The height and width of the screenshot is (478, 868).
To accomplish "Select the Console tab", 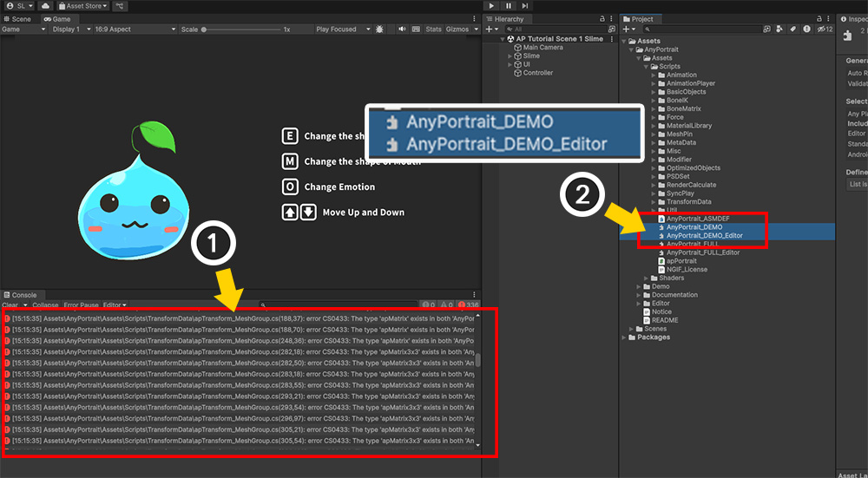I will point(21,295).
